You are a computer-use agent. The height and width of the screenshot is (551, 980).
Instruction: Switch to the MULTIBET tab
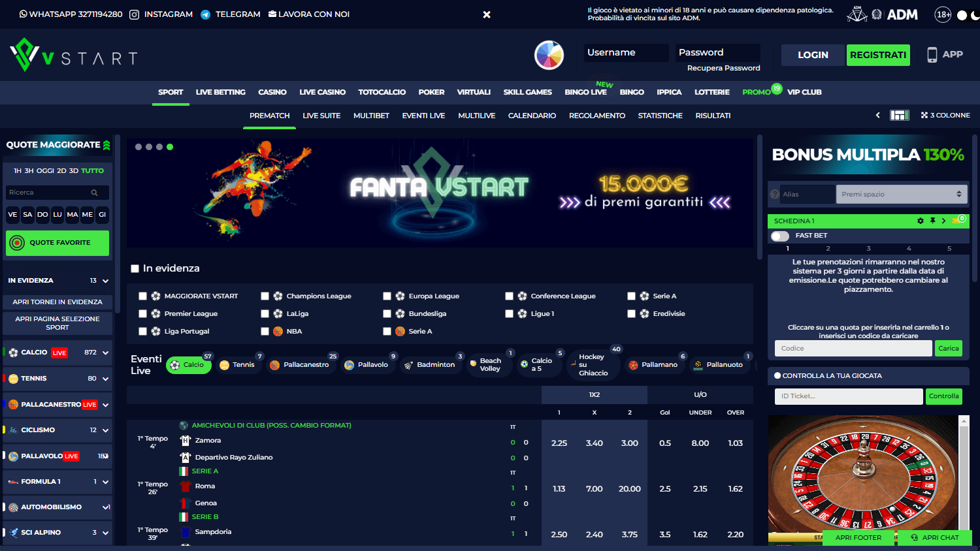(371, 116)
